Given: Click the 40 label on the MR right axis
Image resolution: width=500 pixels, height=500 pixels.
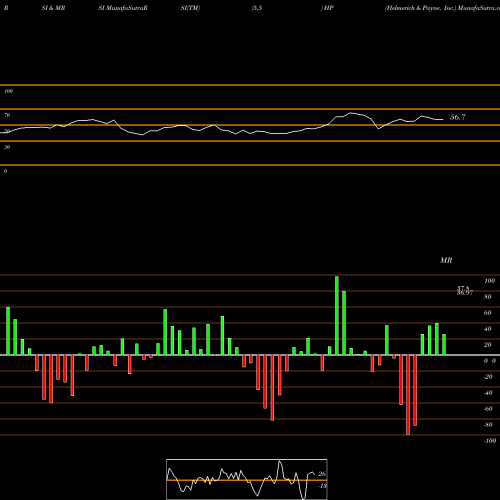Looking at the screenshot, I should click(488, 329).
